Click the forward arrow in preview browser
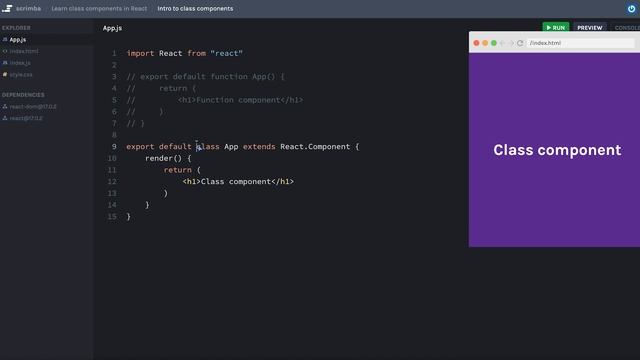Screen dimensions: 640x360 [511, 43]
